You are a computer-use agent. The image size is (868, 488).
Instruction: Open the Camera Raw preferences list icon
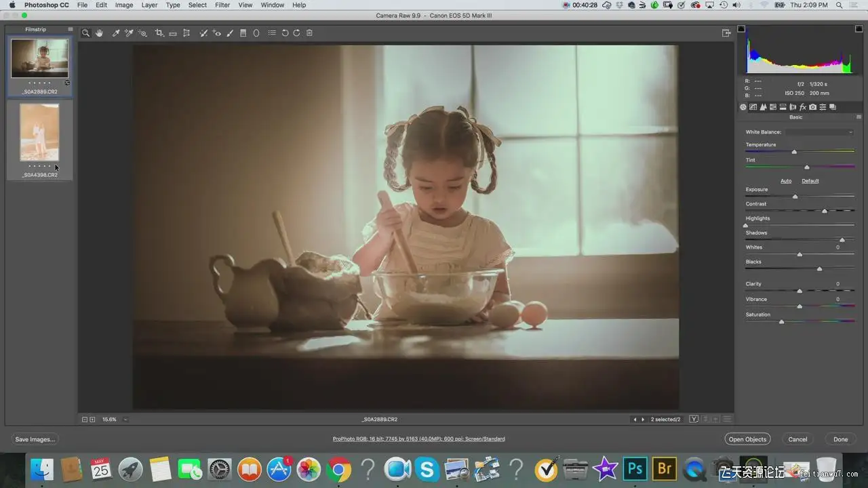272,33
